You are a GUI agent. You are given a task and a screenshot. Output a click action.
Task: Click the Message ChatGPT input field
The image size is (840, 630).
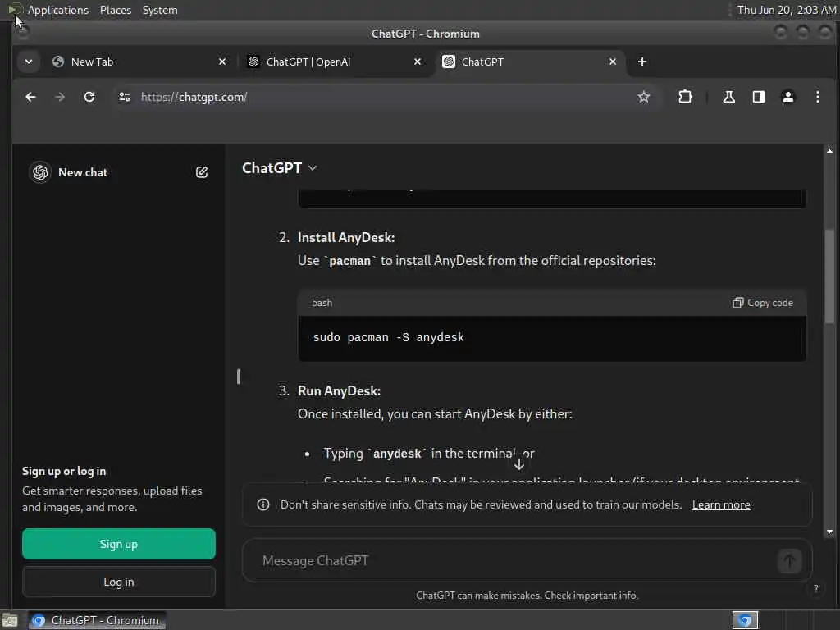tap(509, 561)
